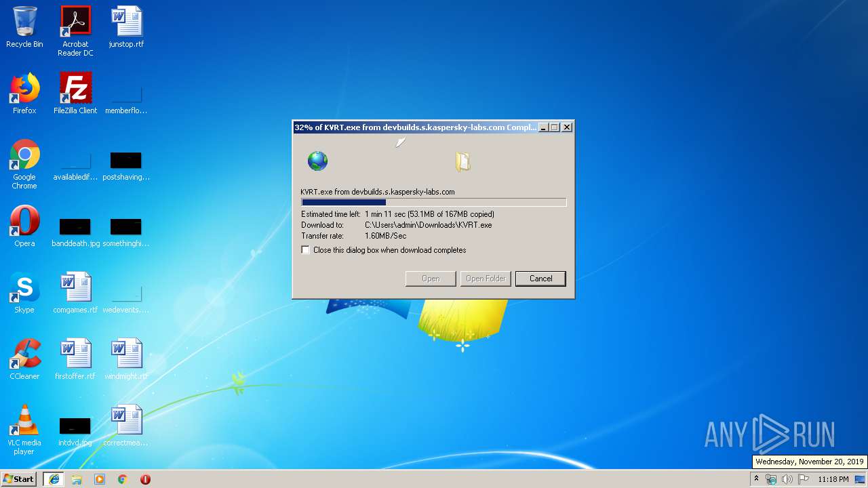
Task: Select the banddeath.jpg image file
Action: 75,232
